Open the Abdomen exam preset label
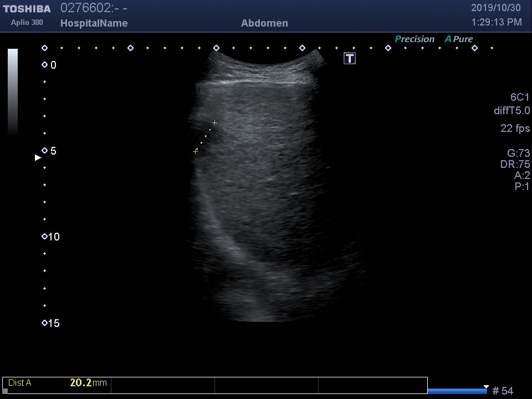The width and height of the screenshot is (532, 399). (264, 23)
